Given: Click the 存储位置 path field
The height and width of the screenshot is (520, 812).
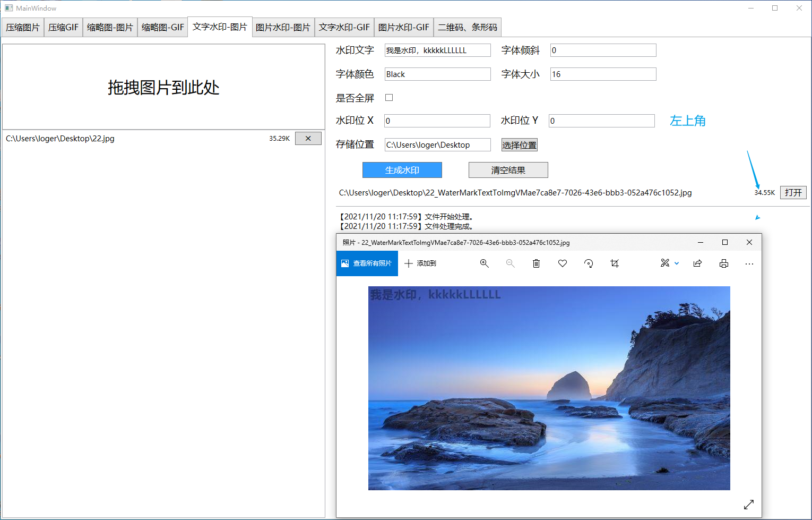Looking at the screenshot, I should point(438,145).
